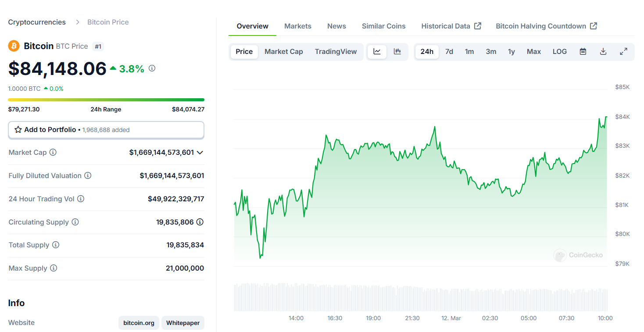This screenshot has width=644, height=332.
Task: Open the Markets tab
Action: 298,26
